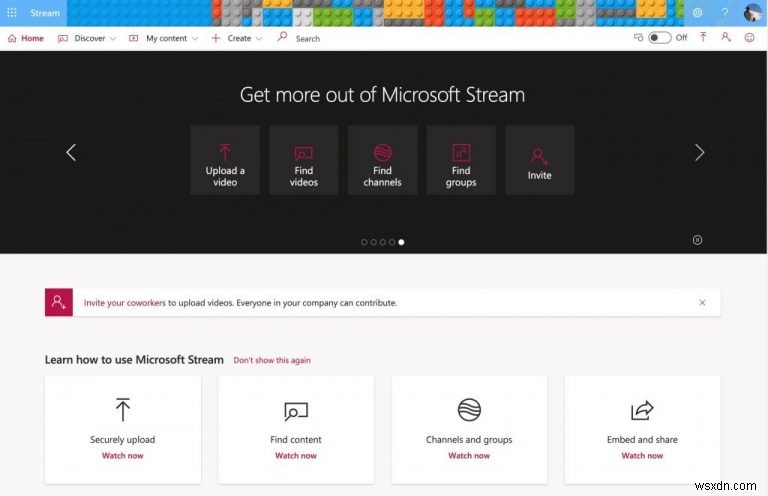This screenshot has width=768, height=496.
Task: Click the Find videos tile
Action: 304,160
